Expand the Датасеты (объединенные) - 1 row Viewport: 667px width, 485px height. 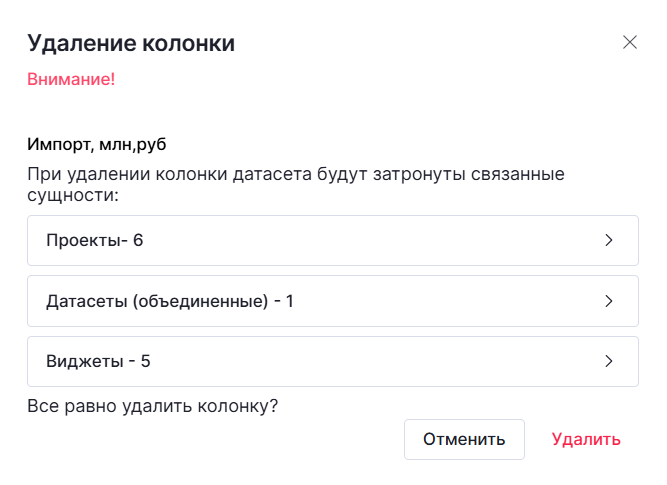(x=332, y=301)
